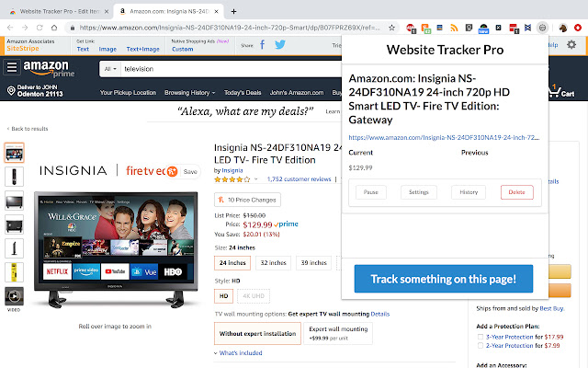Choose the HD style option
Image resolution: width=588 pixels, height=368 pixels.
tap(224, 296)
